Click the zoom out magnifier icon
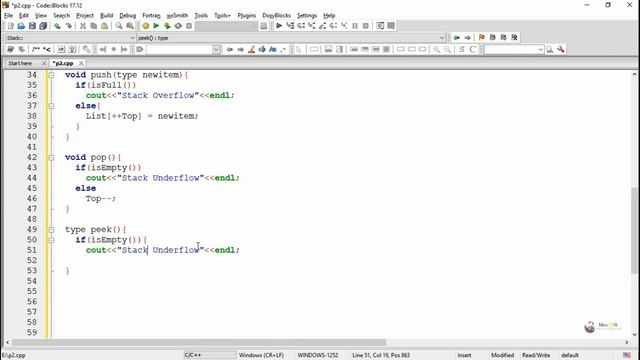640x360 pixels. coord(448,49)
